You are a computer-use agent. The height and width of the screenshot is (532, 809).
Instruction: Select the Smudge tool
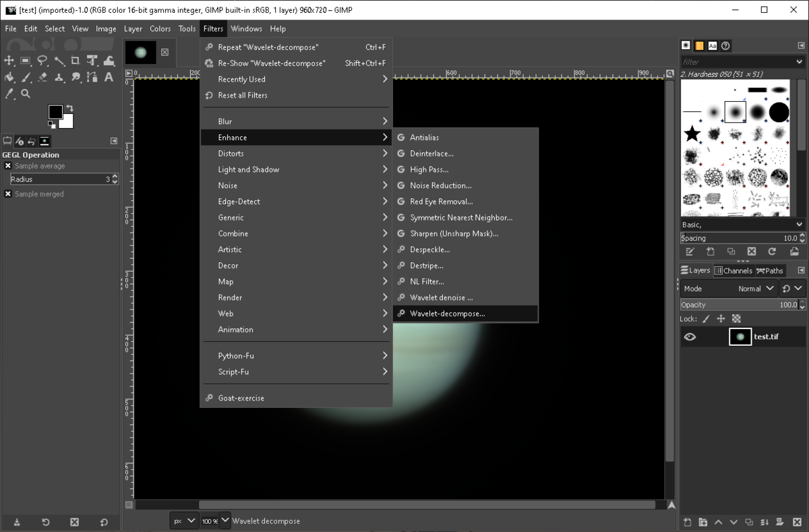coord(76,78)
